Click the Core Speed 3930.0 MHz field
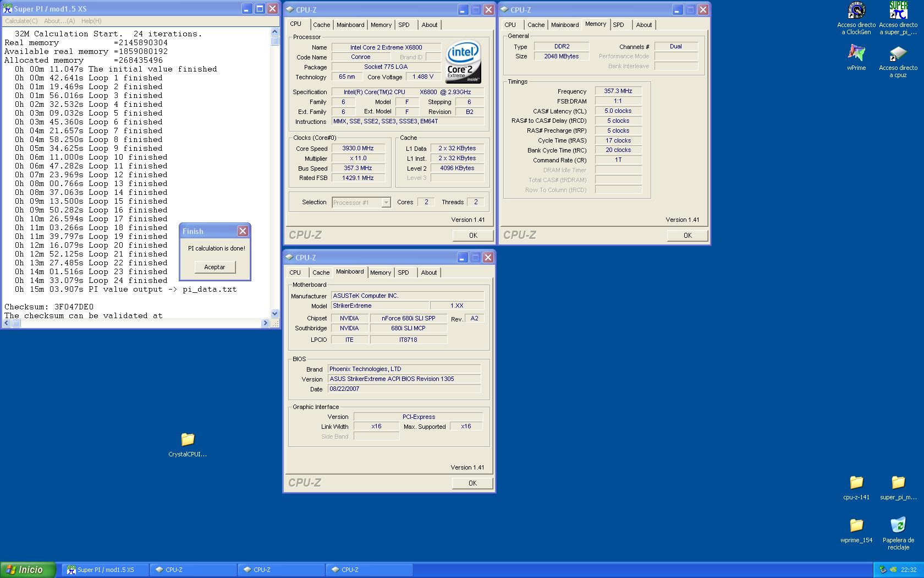 [358, 148]
